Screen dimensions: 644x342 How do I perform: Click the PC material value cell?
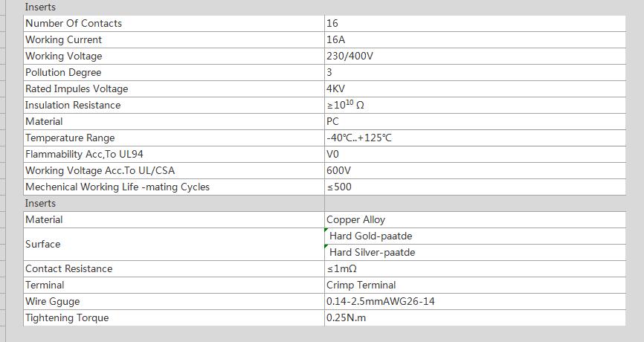coord(474,122)
